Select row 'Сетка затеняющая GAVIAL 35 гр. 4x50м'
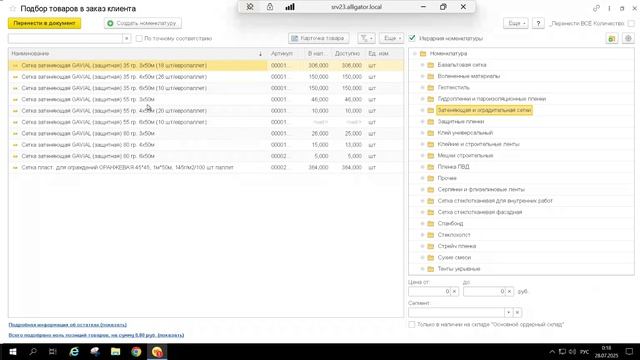 click(x=206, y=77)
